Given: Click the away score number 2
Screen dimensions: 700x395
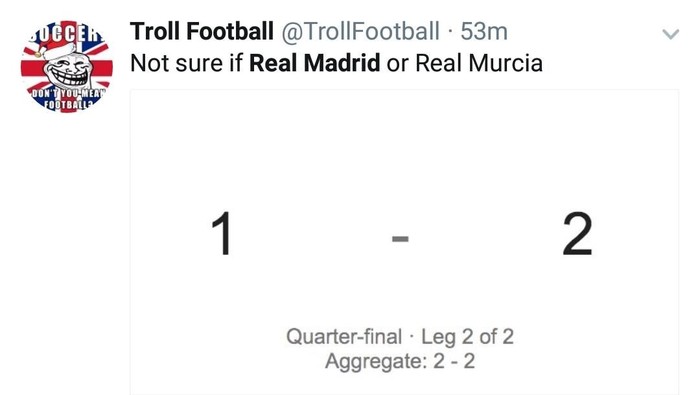Looking at the screenshot, I should (x=577, y=233).
